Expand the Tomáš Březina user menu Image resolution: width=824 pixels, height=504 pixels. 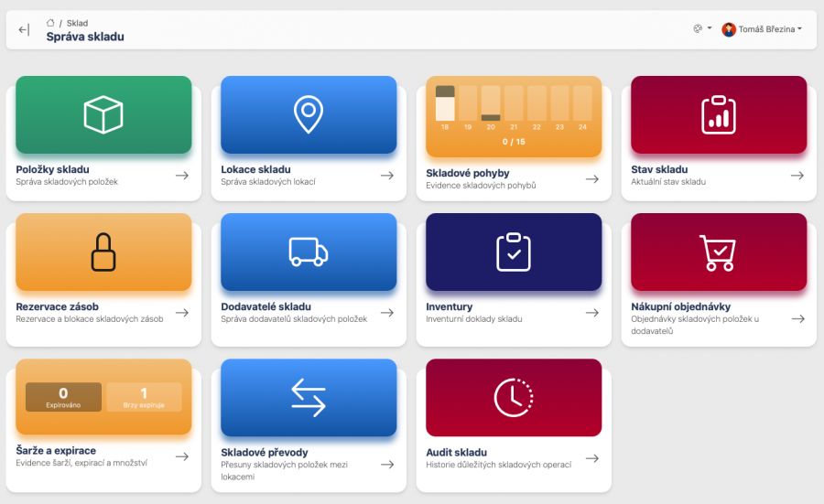[762, 29]
